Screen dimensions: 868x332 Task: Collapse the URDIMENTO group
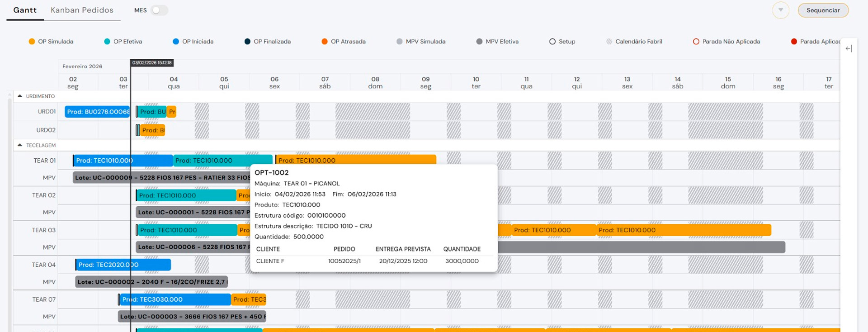click(20, 96)
